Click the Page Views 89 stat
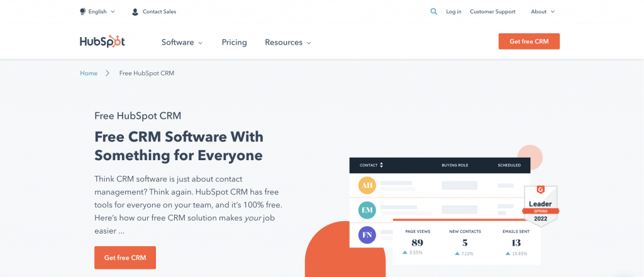This screenshot has width=644, height=277. coord(418,242)
